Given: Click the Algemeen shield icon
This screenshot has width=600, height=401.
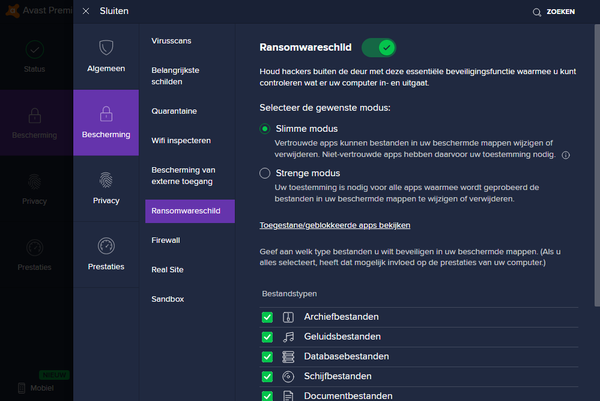Looking at the screenshot, I should click(x=106, y=48).
